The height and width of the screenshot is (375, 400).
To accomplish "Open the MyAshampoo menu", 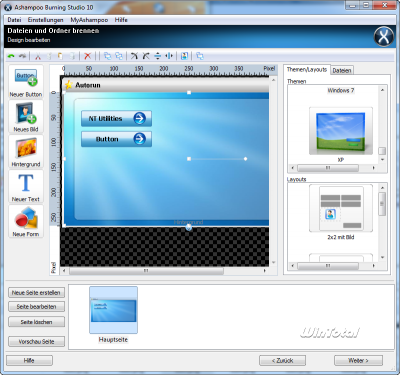I will click(89, 20).
